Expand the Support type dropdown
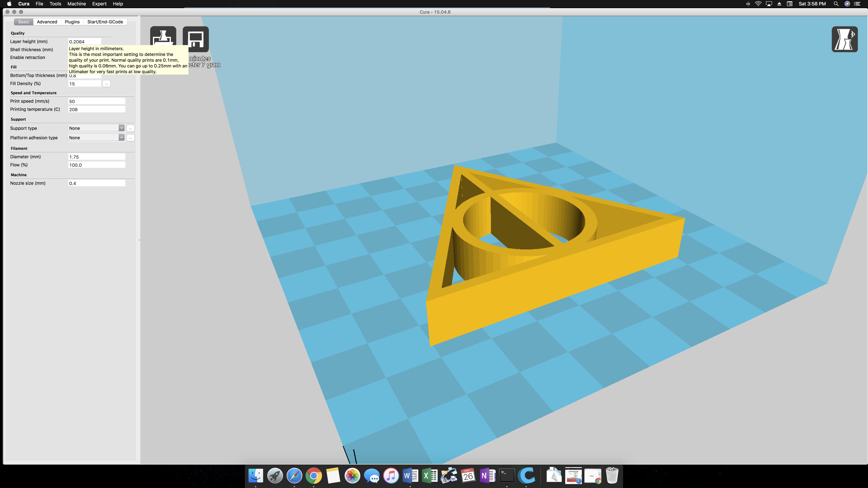 point(96,128)
